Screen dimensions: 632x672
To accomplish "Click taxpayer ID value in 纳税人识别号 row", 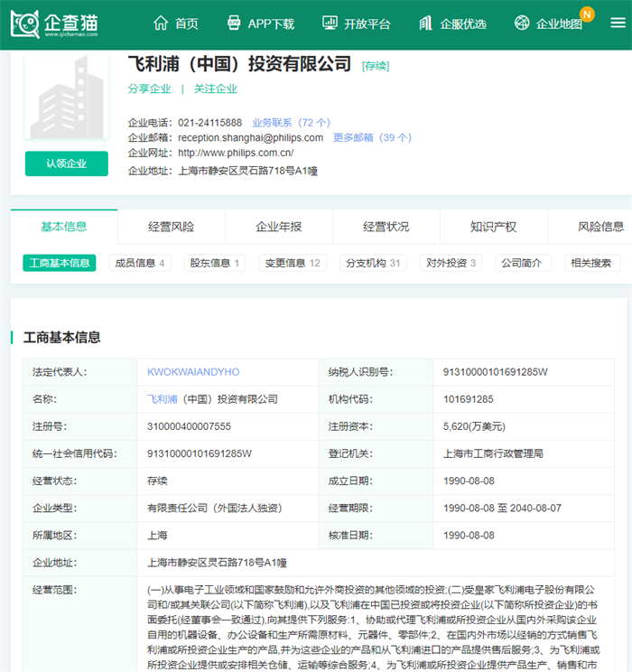I will [496, 372].
